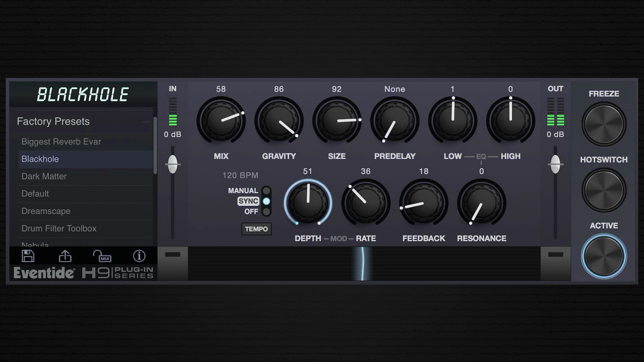
Task: Click the share/export preset icon
Action: coord(65,256)
